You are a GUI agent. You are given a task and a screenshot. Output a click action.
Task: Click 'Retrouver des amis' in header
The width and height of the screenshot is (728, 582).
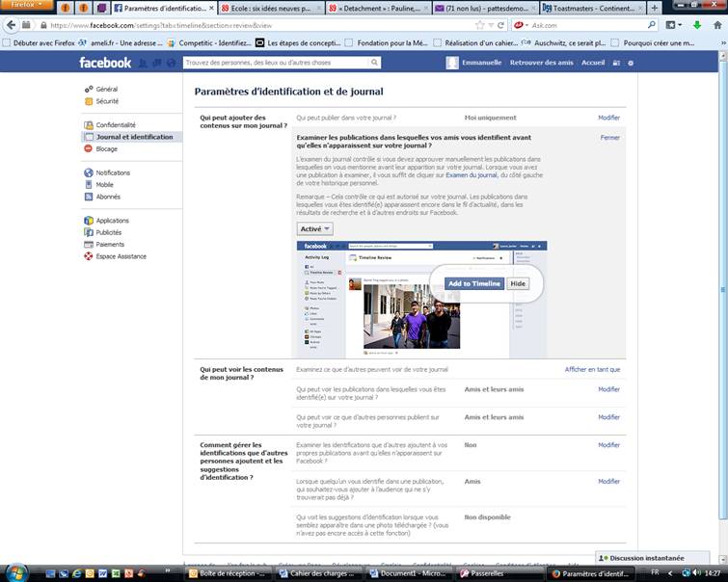click(x=541, y=63)
